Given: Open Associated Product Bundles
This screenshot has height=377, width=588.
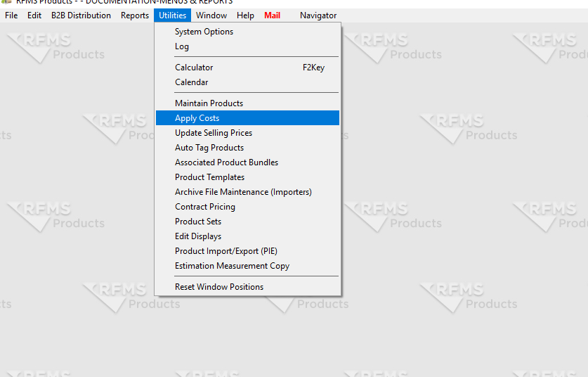Looking at the screenshot, I should click(x=247, y=162).
